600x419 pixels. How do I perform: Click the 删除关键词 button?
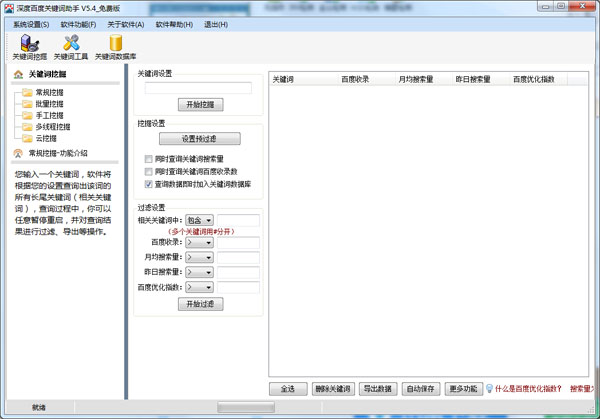point(333,389)
